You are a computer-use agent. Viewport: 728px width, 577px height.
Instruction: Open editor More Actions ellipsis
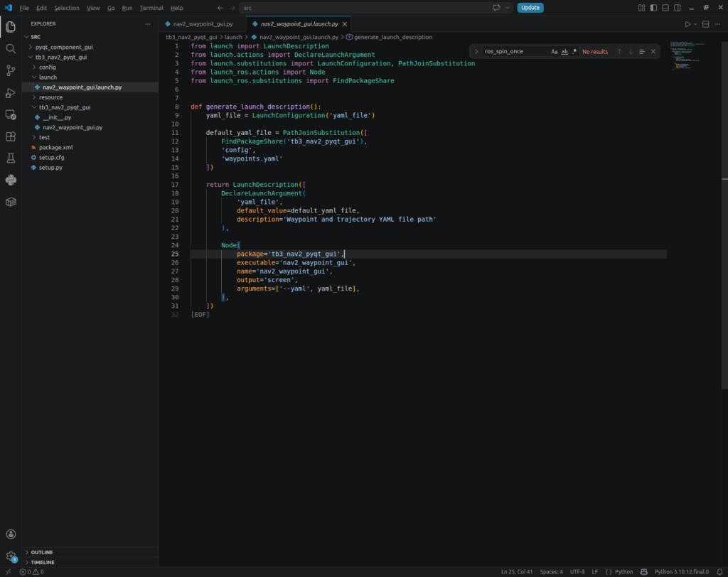pyautogui.click(x=718, y=24)
